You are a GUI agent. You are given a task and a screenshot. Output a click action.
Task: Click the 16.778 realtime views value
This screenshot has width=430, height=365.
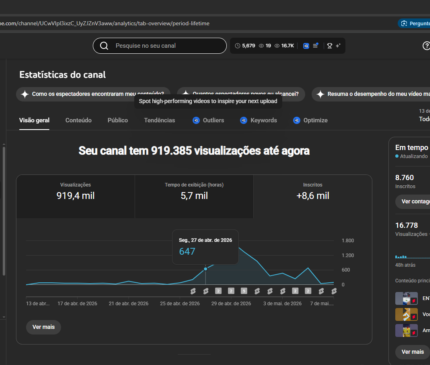pos(406,226)
